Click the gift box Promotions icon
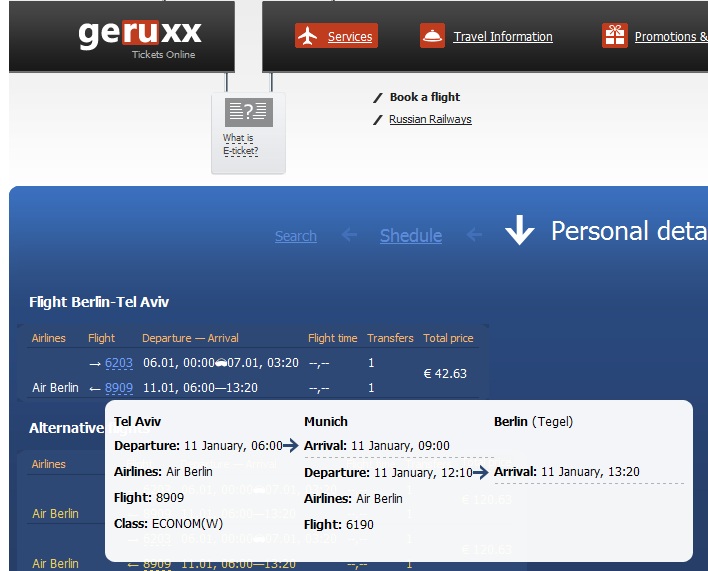 pos(615,36)
